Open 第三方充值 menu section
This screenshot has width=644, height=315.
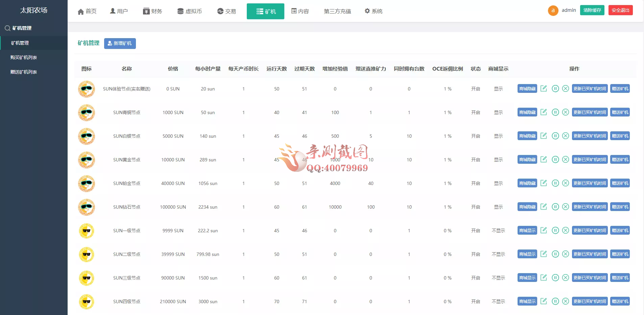(x=337, y=11)
